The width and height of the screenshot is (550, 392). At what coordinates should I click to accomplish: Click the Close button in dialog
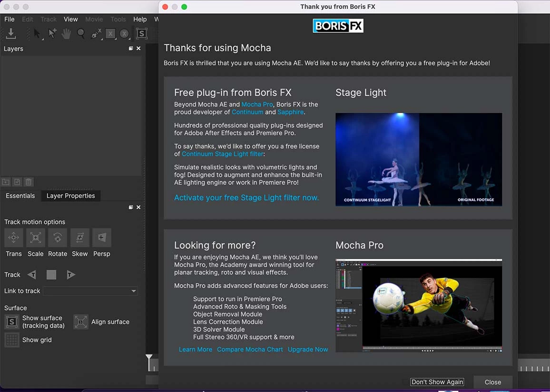493,382
